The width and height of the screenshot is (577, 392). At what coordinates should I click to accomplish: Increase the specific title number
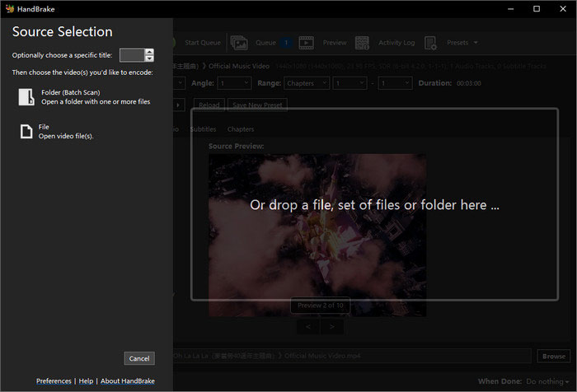point(149,52)
